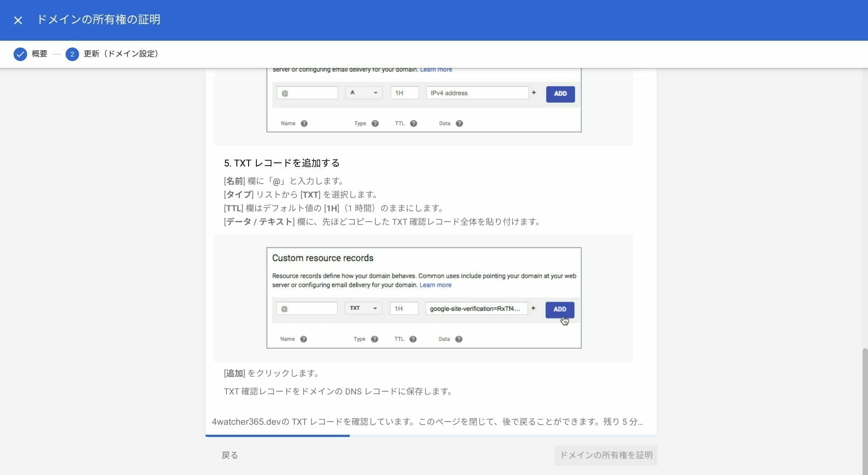Click the TXT verification progress bar

click(431, 436)
